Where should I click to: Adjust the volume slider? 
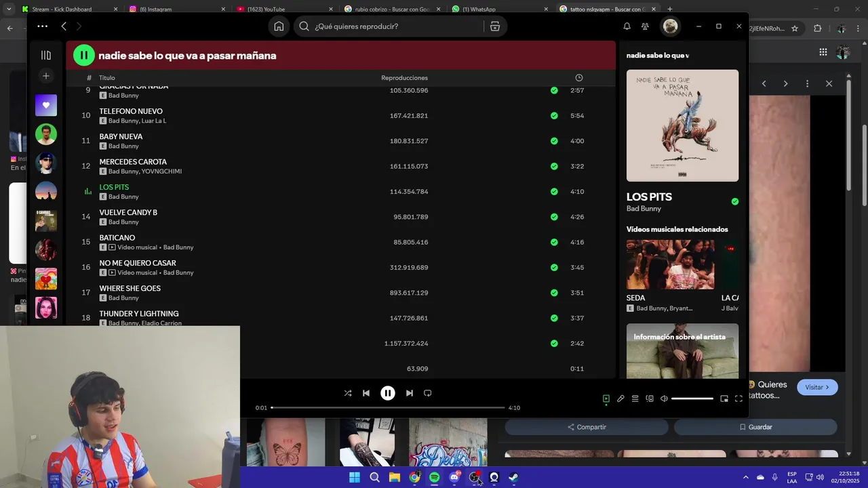point(692,399)
